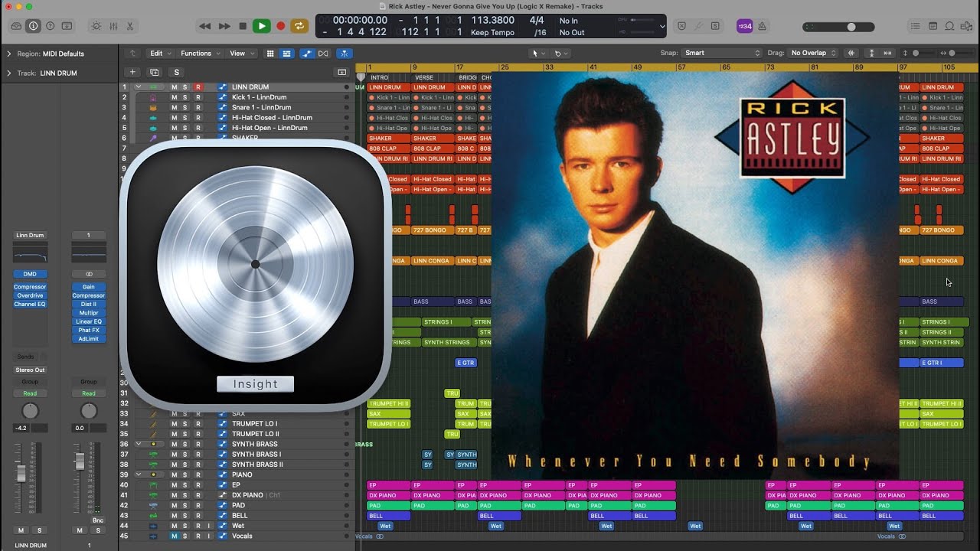Rewind the playhead
This screenshot has width=980, height=551.
point(205,26)
